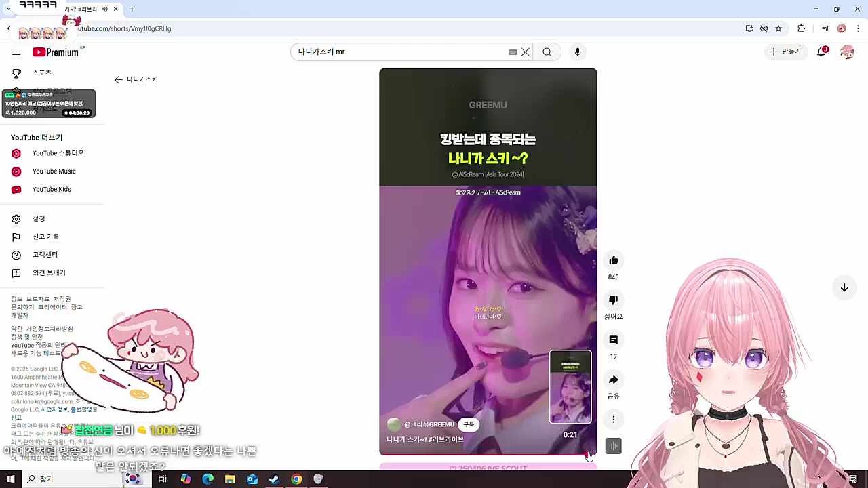Image resolution: width=868 pixels, height=488 pixels.
Task: Open the Chrome extensions puzzle icon
Action: pos(802,28)
